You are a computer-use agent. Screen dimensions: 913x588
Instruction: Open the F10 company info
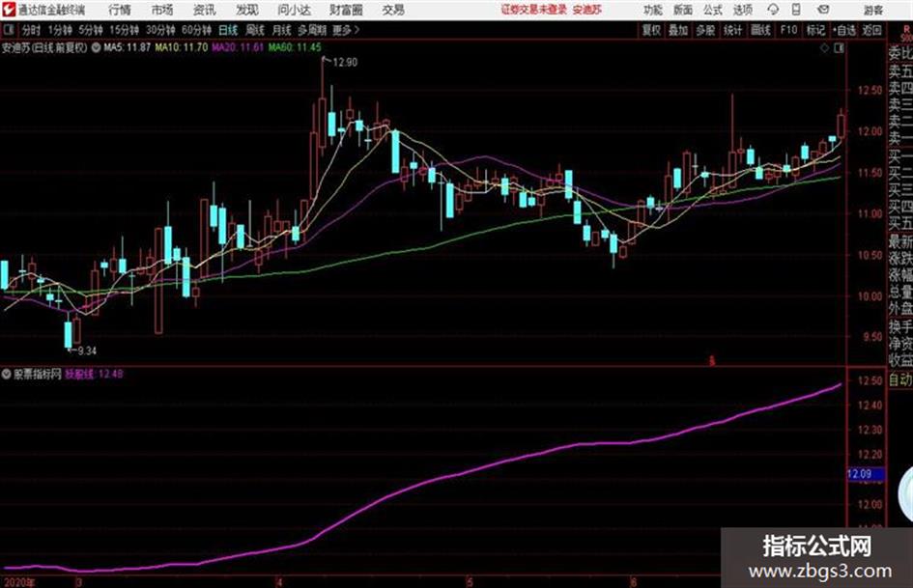click(x=788, y=30)
